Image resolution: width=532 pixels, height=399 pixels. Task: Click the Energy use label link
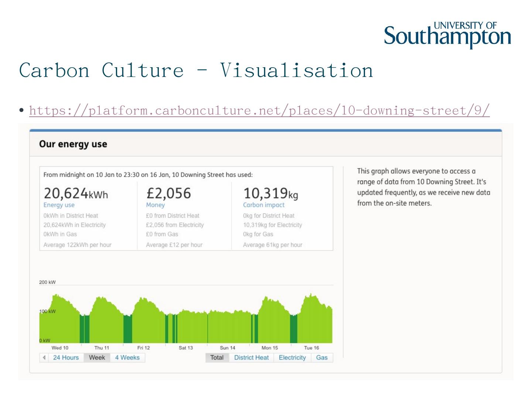pos(59,205)
